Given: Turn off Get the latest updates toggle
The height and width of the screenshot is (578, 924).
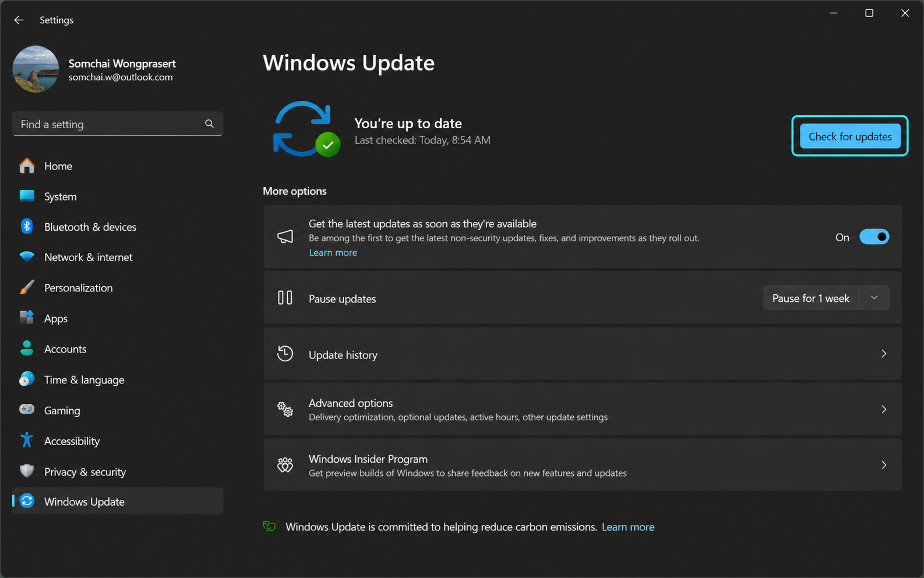Looking at the screenshot, I should coord(874,237).
